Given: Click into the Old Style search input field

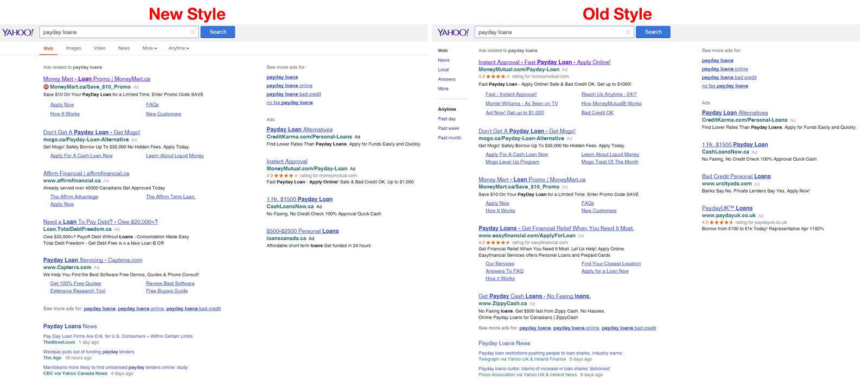Looking at the screenshot, I should [548, 32].
